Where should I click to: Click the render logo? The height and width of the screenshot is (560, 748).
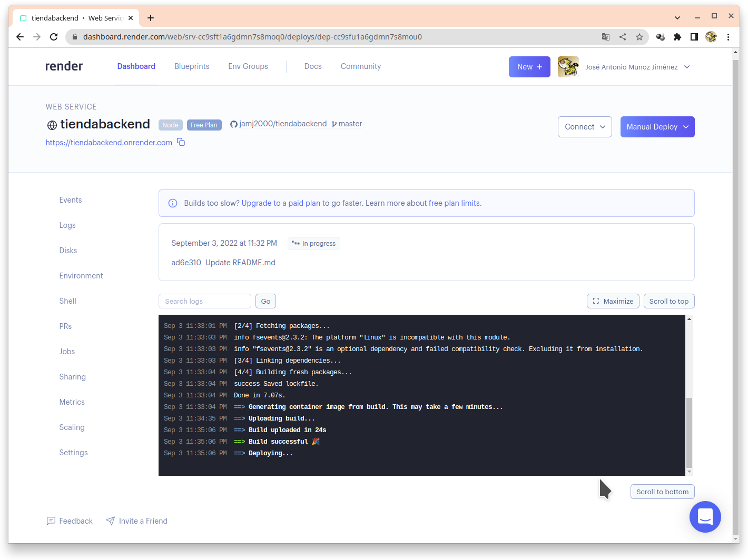click(64, 66)
